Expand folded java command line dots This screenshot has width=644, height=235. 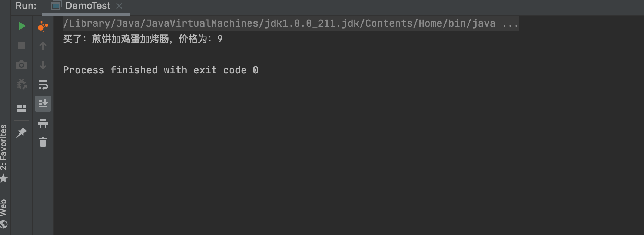pyautogui.click(x=510, y=24)
